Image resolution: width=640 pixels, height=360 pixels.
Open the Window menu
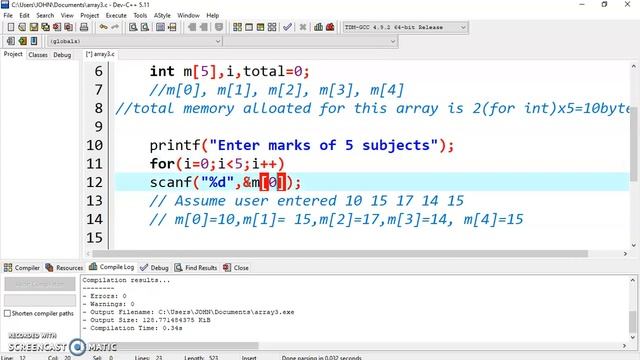[x=189, y=16]
